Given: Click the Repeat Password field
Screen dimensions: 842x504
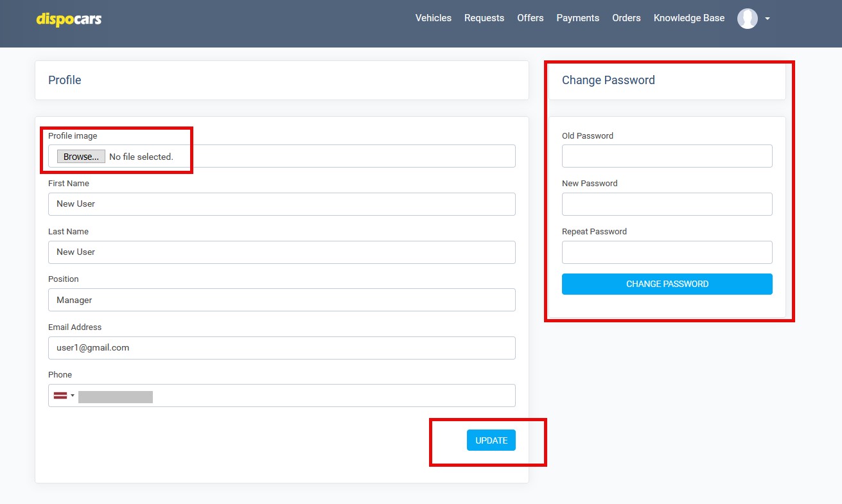Looking at the screenshot, I should click(667, 252).
